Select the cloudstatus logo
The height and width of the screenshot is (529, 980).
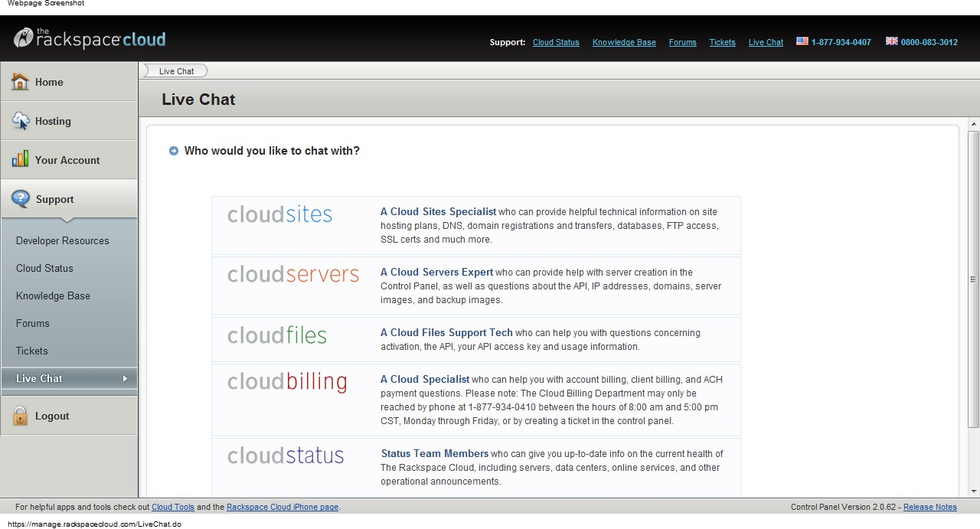286,456
